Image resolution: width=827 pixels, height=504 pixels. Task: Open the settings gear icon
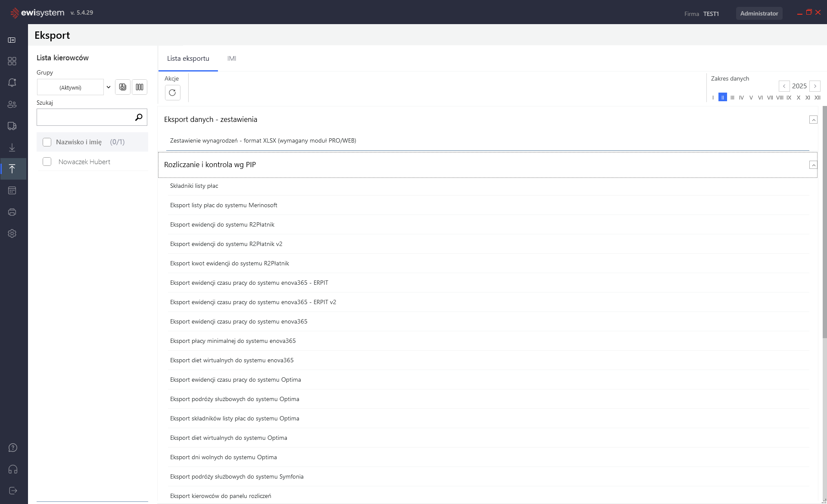pos(12,233)
